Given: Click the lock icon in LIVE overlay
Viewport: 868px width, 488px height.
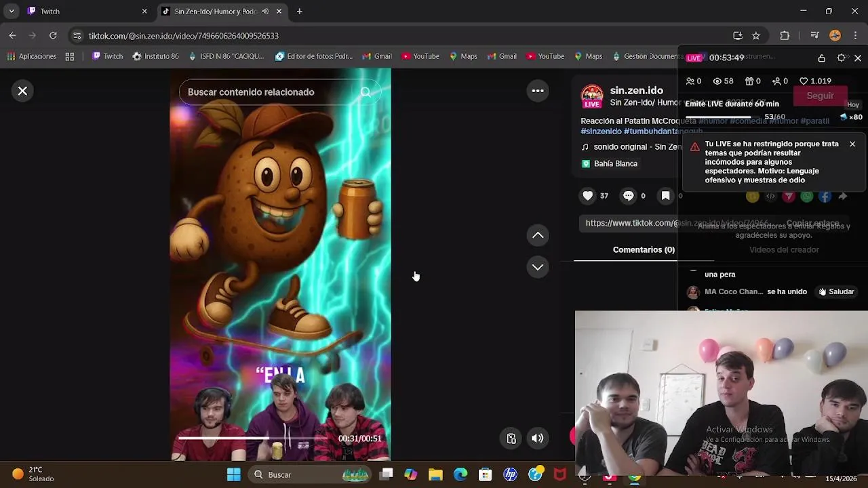Looking at the screenshot, I should [821, 58].
